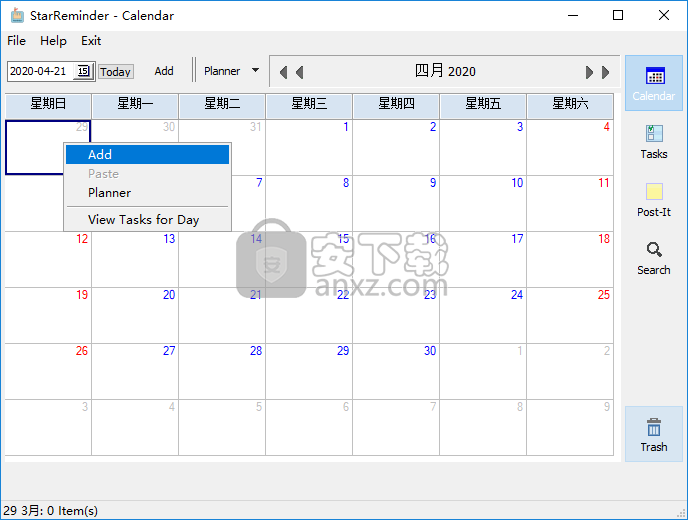688x520 pixels.
Task: Select April 8 cell
Action: (309, 204)
